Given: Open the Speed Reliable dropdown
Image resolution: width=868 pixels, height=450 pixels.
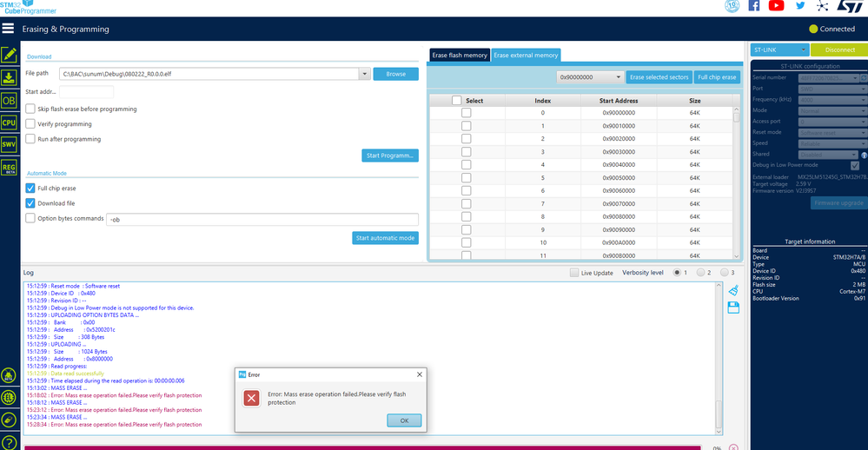Looking at the screenshot, I should 832,143.
